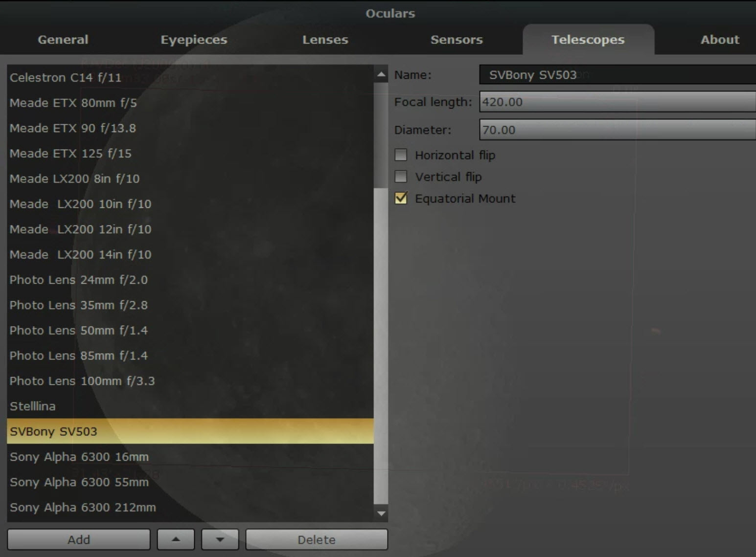
Task: Edit the Name field SVBony SV503
Action: [x=617, y=75]
